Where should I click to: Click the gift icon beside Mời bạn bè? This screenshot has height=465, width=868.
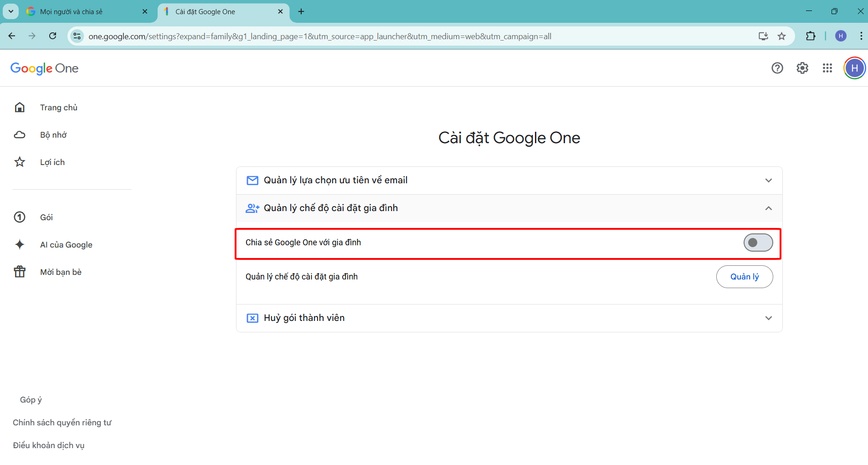(20, 272)
